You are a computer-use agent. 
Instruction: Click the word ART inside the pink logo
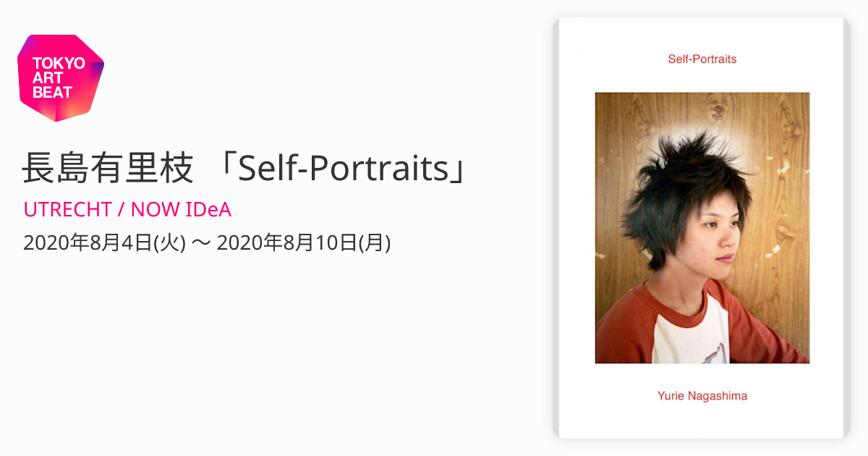[48, 78]
